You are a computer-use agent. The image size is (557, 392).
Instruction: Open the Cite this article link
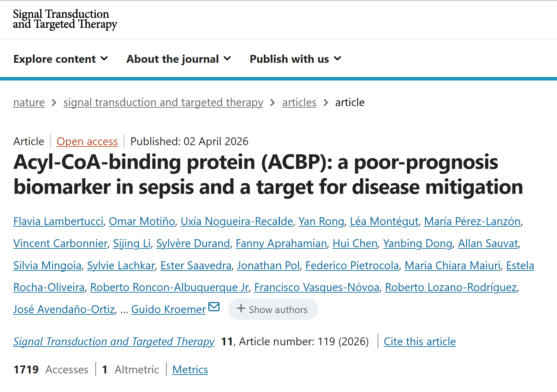click(420, 342)
